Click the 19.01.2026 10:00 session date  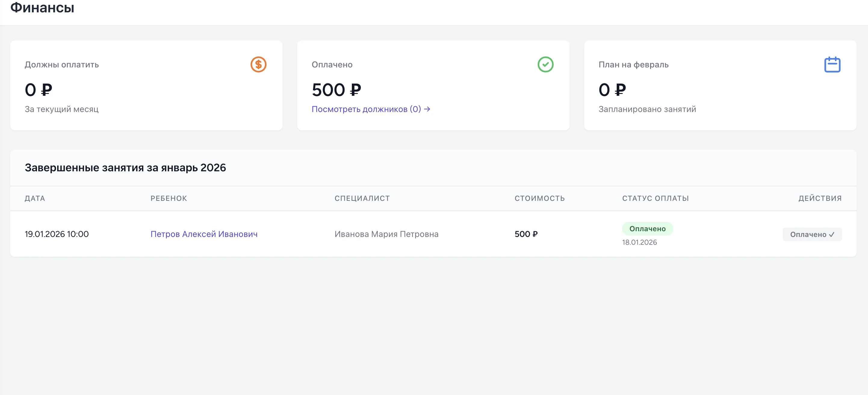click(x=57, y=234)
